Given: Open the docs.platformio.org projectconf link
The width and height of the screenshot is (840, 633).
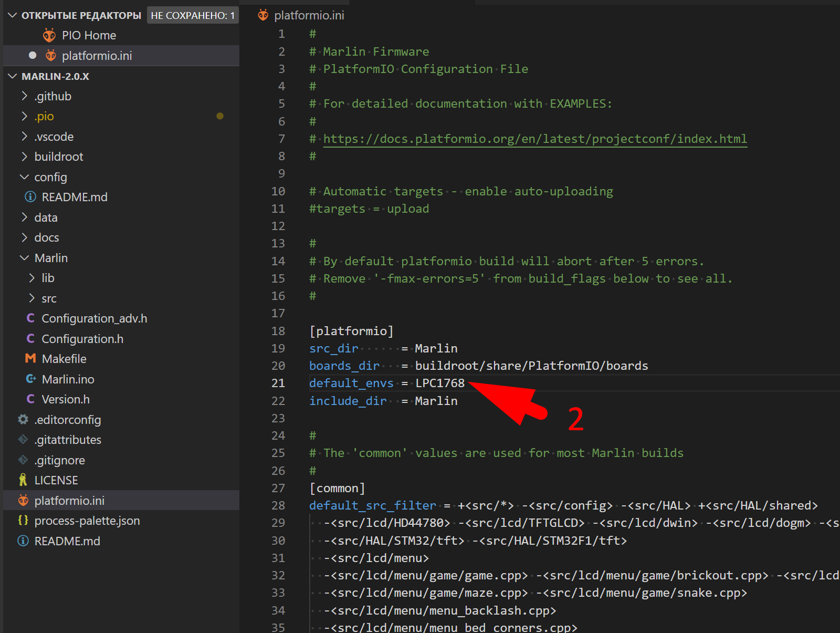Looking at the screenshot, I should (535, 139).
